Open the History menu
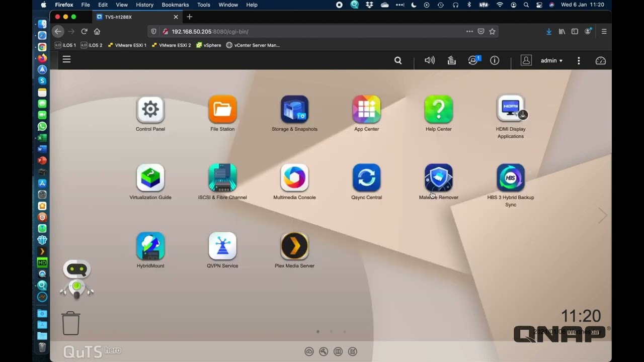Viewport: 644px width, 362px height. tap(144, 5)
